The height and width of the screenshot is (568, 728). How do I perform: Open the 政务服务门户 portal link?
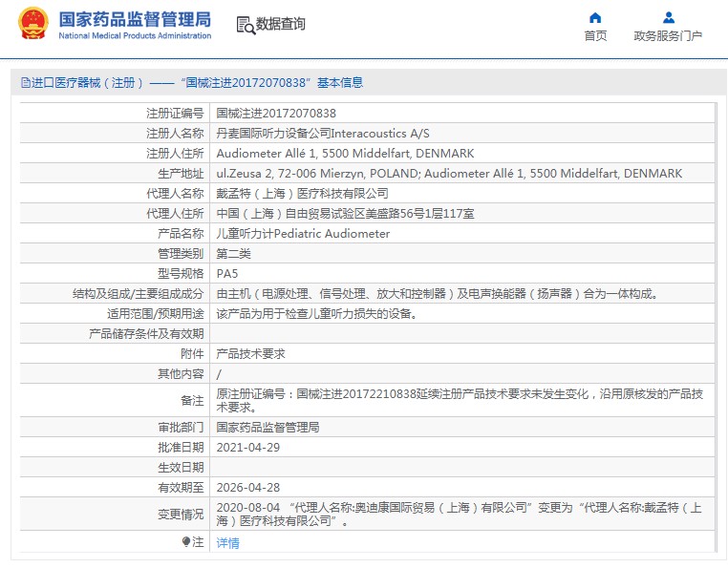point(668,36)
